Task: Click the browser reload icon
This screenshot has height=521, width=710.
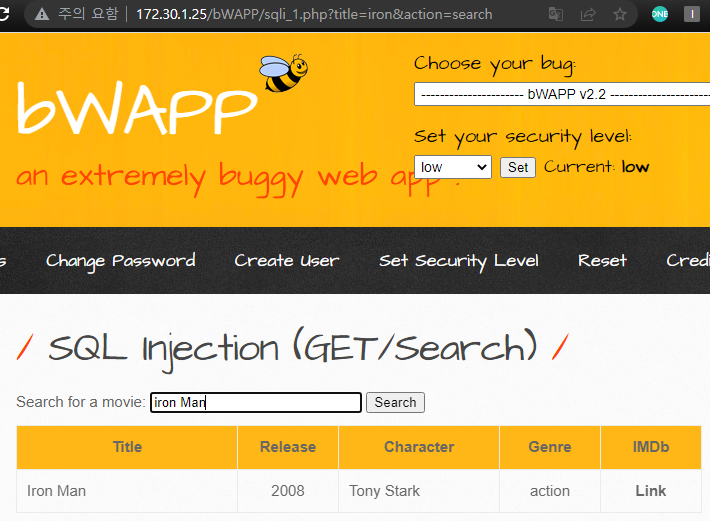Action: tap(4, 14)
